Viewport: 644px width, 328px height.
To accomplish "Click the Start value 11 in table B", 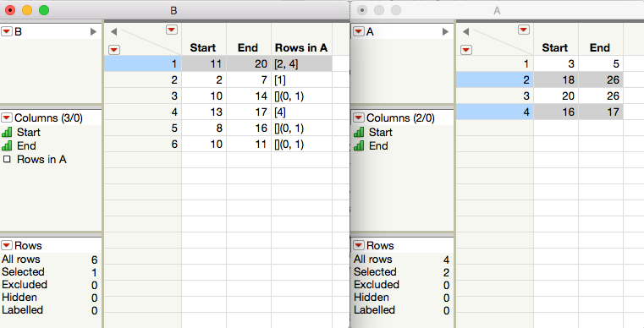I will (204, 63).
